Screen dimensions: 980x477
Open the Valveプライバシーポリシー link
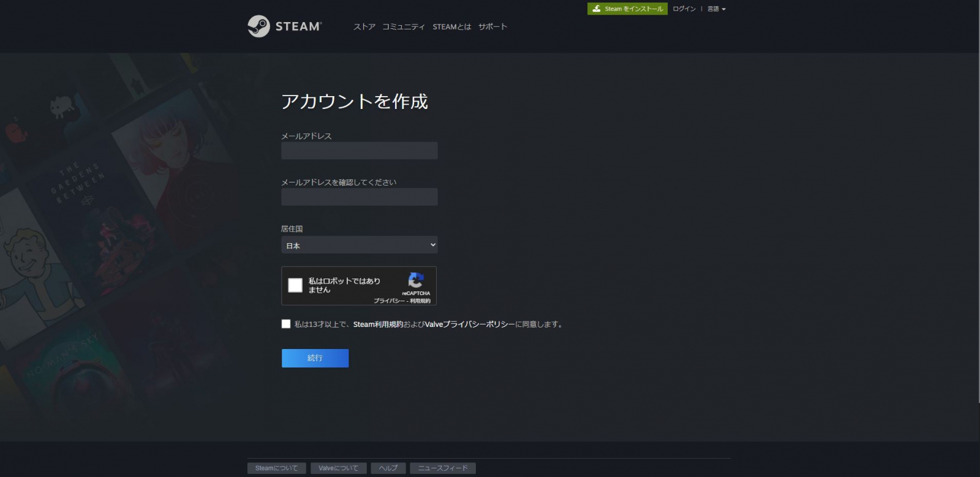pos(469,325)
